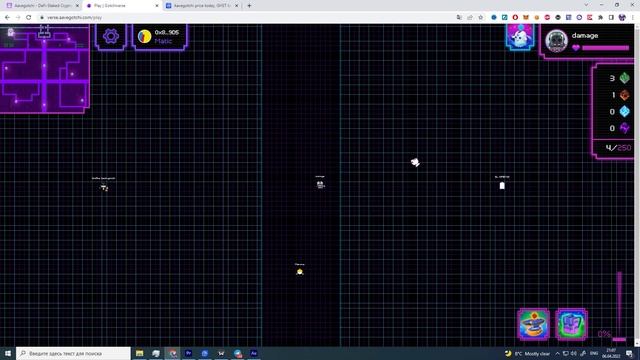Open the Windows Start menu
Image resolution: width=640 pixels, height=360 pixels.
point(8,353)
